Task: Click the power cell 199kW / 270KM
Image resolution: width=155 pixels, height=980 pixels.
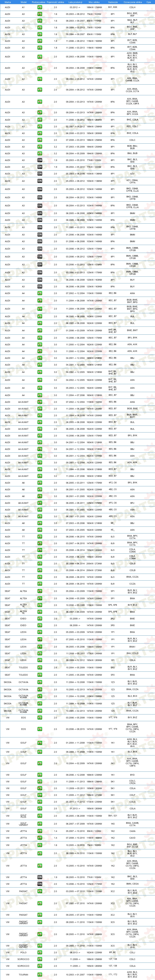Action: click(94, 795)
